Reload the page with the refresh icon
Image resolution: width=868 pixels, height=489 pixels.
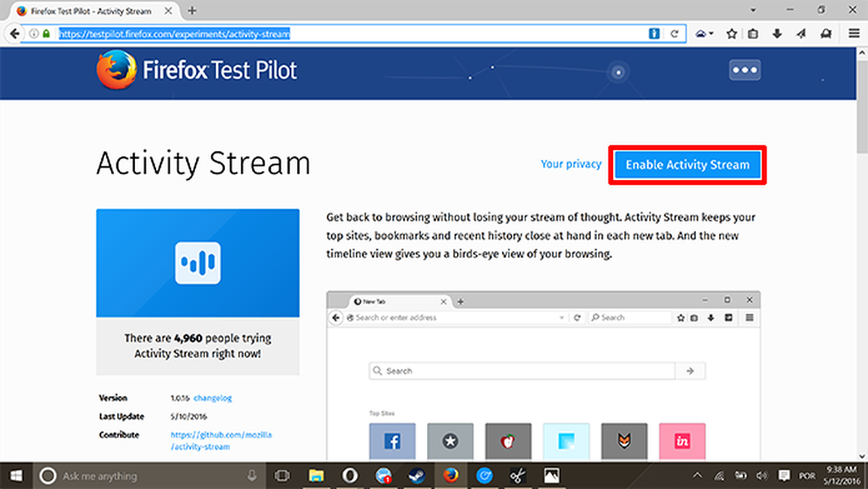675,34
